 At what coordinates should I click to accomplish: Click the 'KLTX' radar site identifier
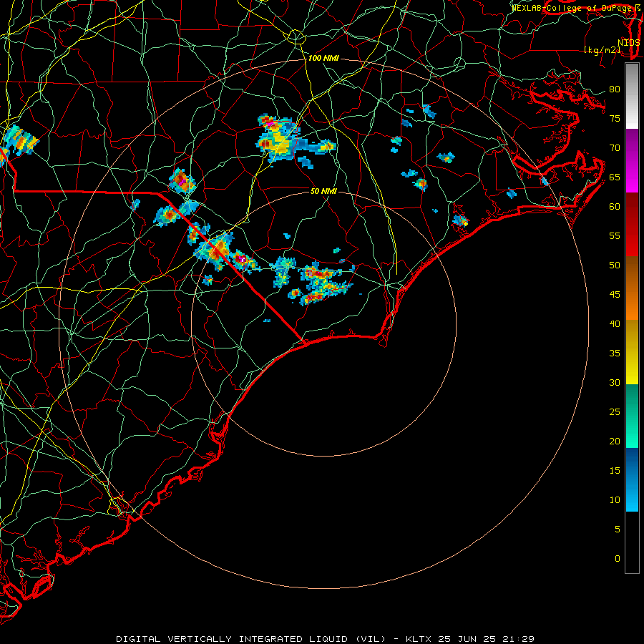(418, 639)
